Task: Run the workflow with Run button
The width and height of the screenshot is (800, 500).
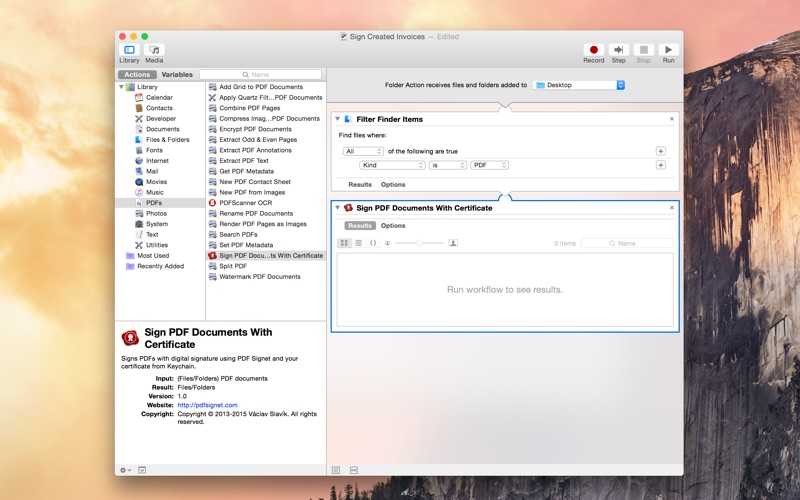Action: [x=668, y=50]
